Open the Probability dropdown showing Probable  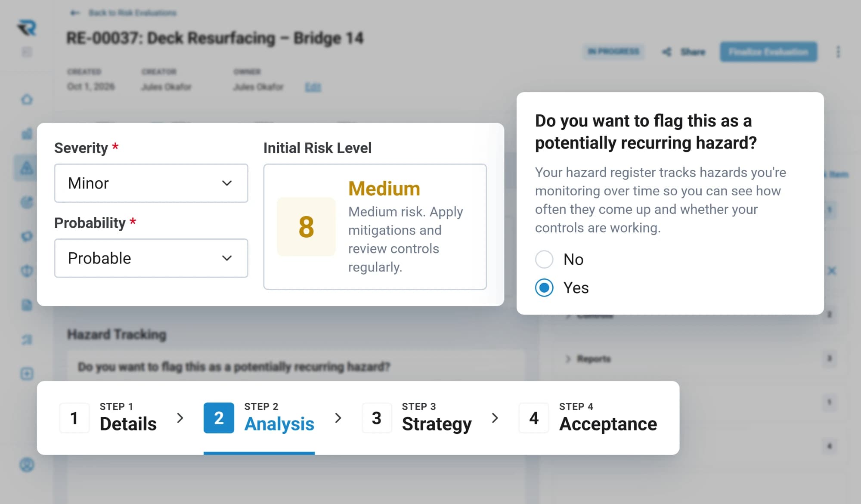pyautogui.click(x=151, y=258)
